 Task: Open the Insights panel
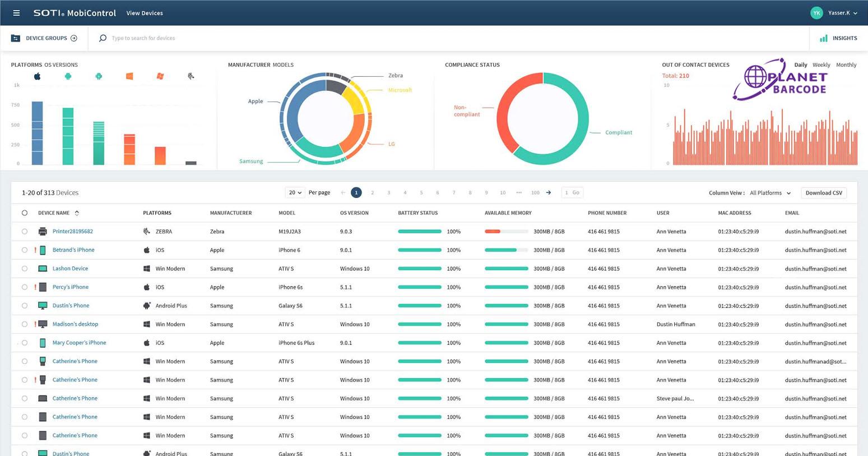[x=838, y=38]
